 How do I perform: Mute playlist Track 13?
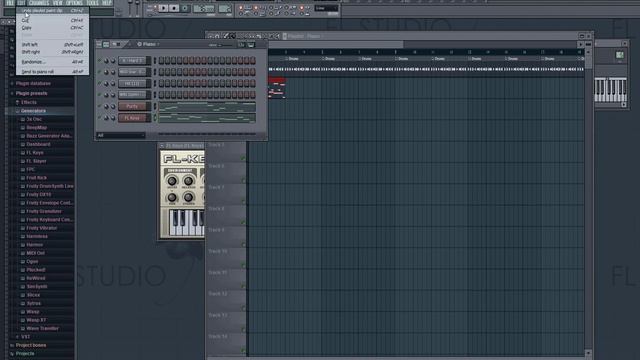coord(243,329)
